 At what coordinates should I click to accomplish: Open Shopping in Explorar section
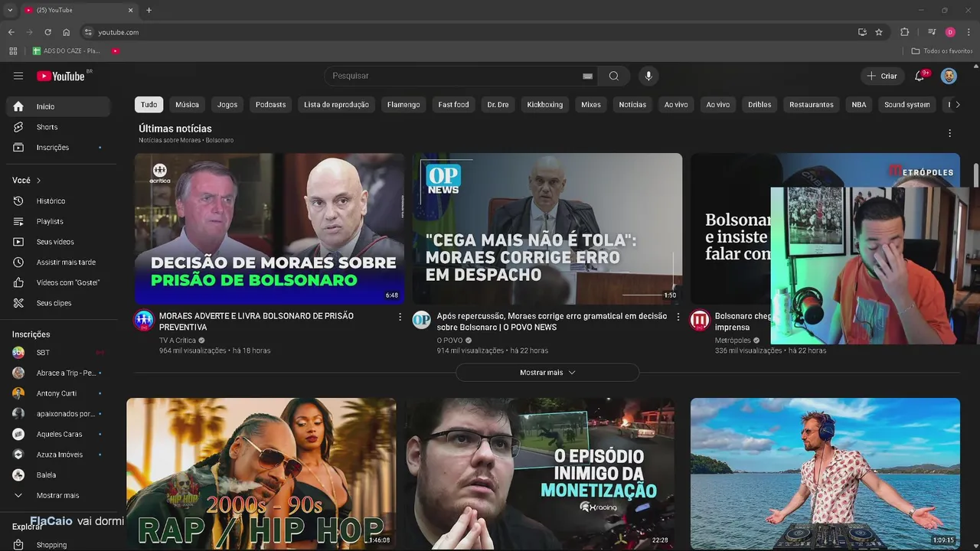click(x=57, y=544)
